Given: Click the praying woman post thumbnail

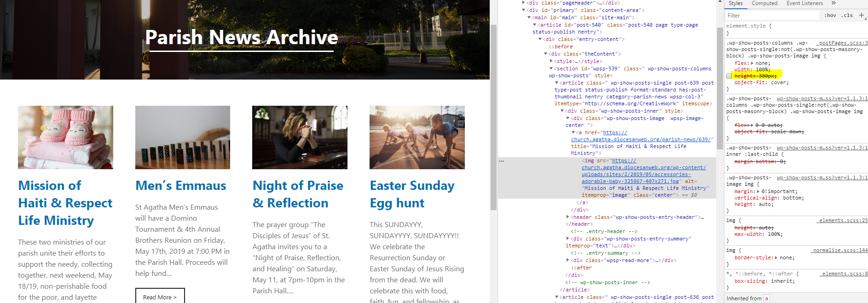Looking at the screenshot, I should pos(300,137).
